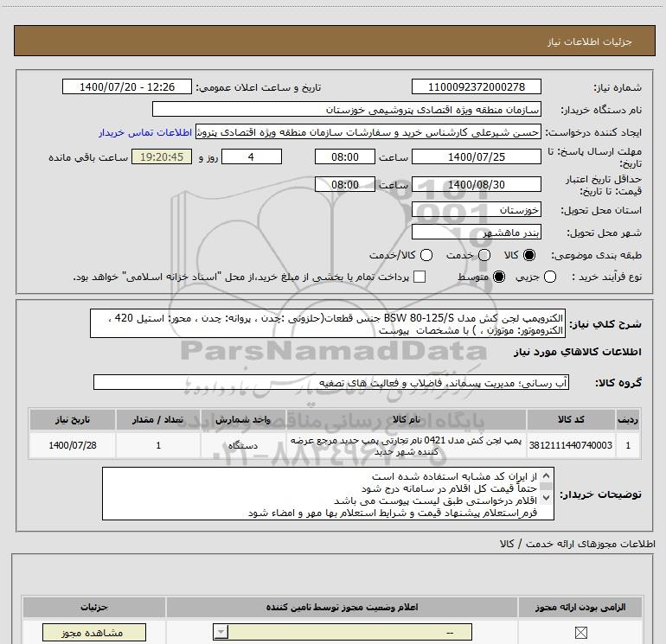Click delivery city field بندر ماهشهر
Viewport: 666px width, 644px height.
tap(476, 233)
